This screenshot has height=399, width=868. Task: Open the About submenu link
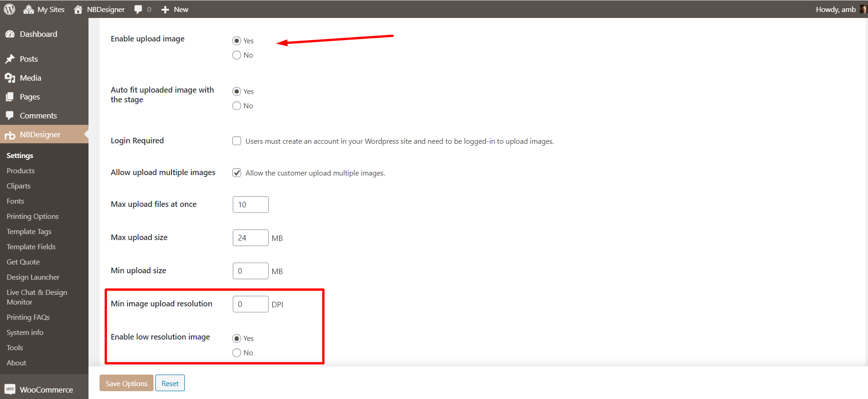click(x=17, y=363)
